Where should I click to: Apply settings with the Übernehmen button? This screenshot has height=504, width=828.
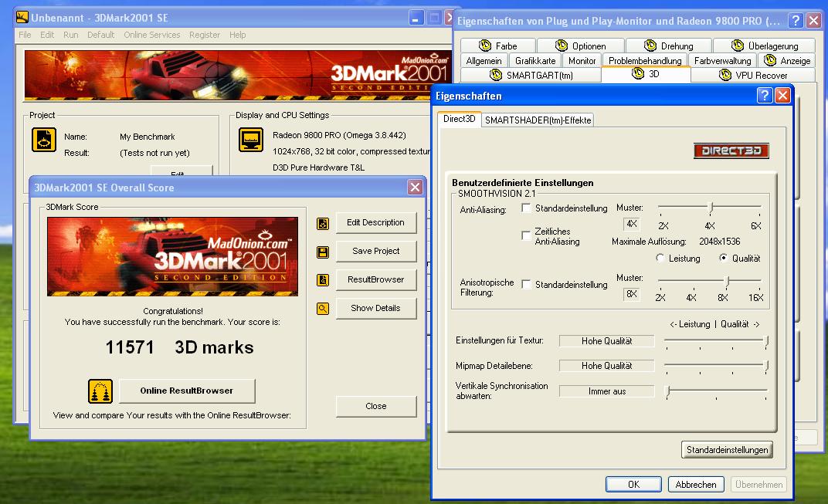pos(758,484)
